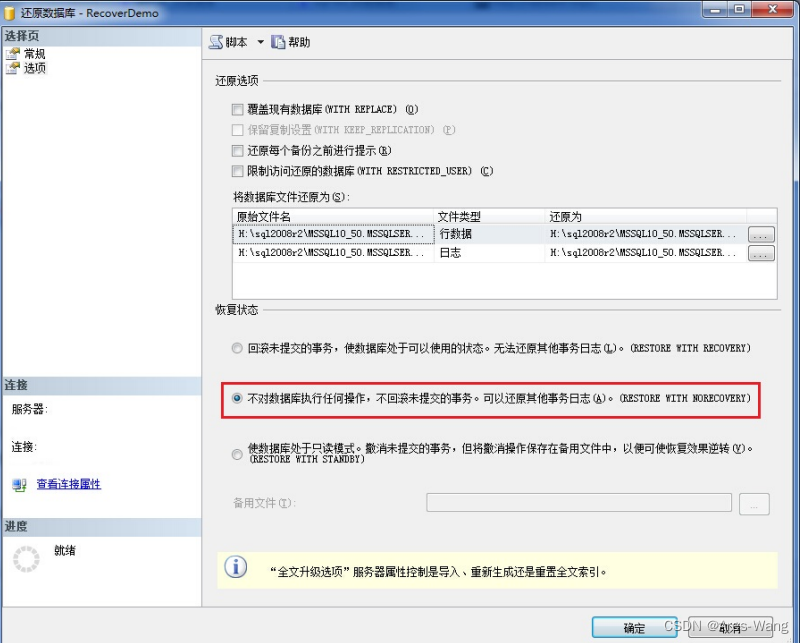The width and height of the screenshot is (804, 643).
Task: Minimize the 还原数据库 window
Action: click(x=716, y=10)
